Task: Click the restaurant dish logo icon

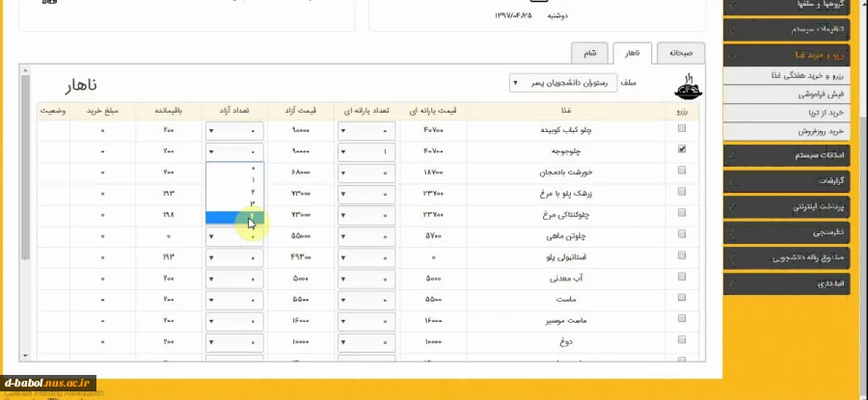Action: click(688, 85)
